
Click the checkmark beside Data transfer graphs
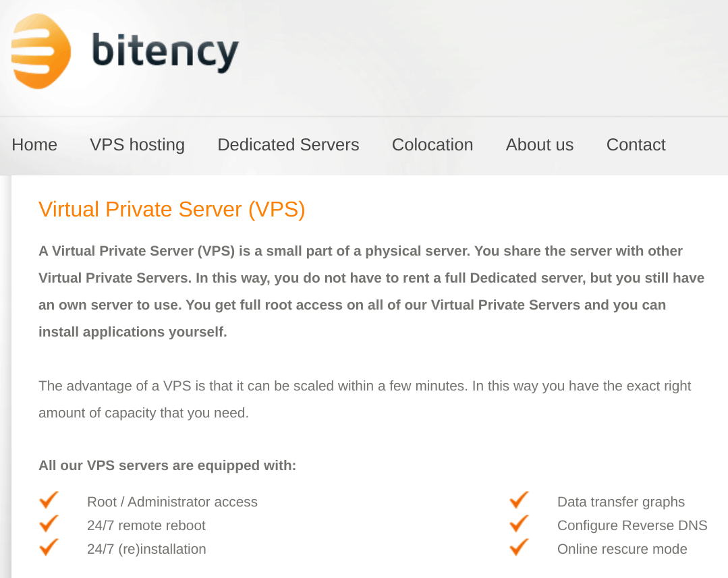point(519,500)
